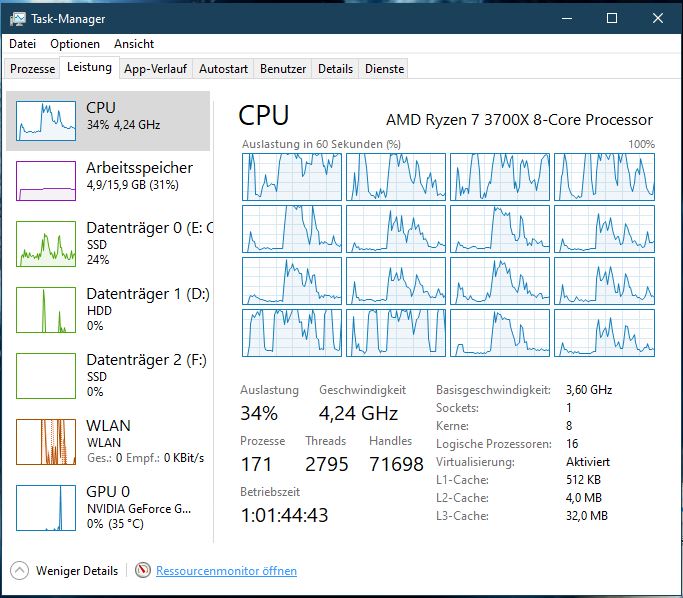Click the Virtualisierung status Aktiviert
Viewport: 683px width, 598px height.
(x=588, y=462)
